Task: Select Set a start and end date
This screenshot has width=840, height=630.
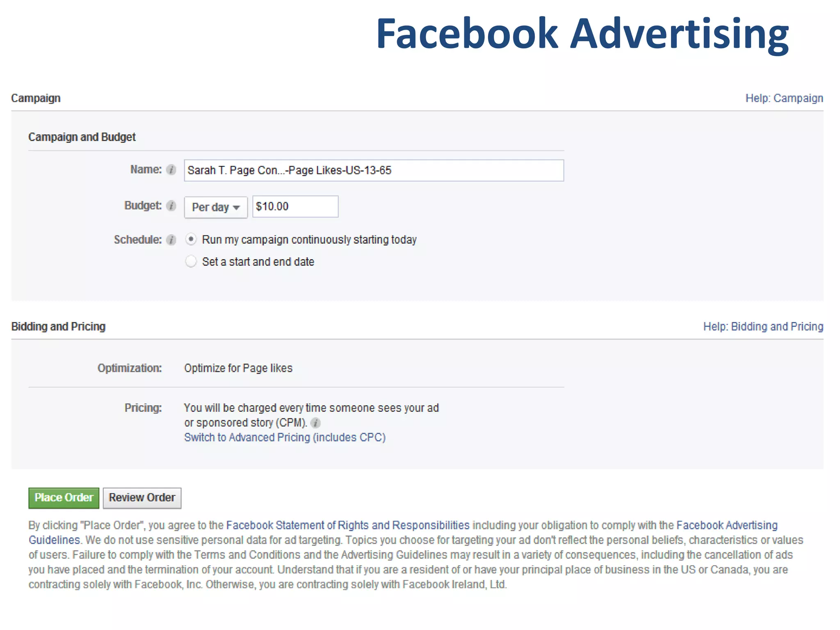Action: click(191, 262)
